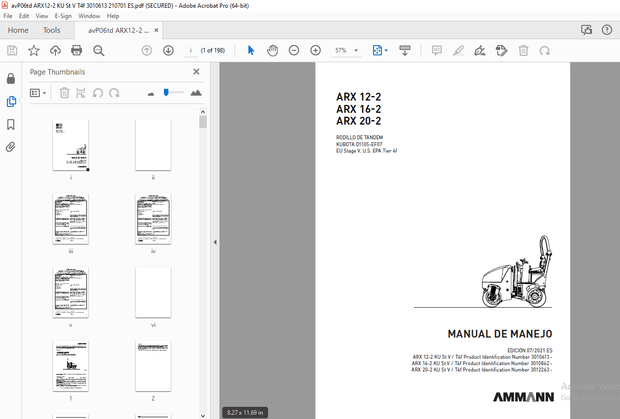This screenshot has height=419, width=620.
Task: Select page 2 thumbnail
Action: 153,366
